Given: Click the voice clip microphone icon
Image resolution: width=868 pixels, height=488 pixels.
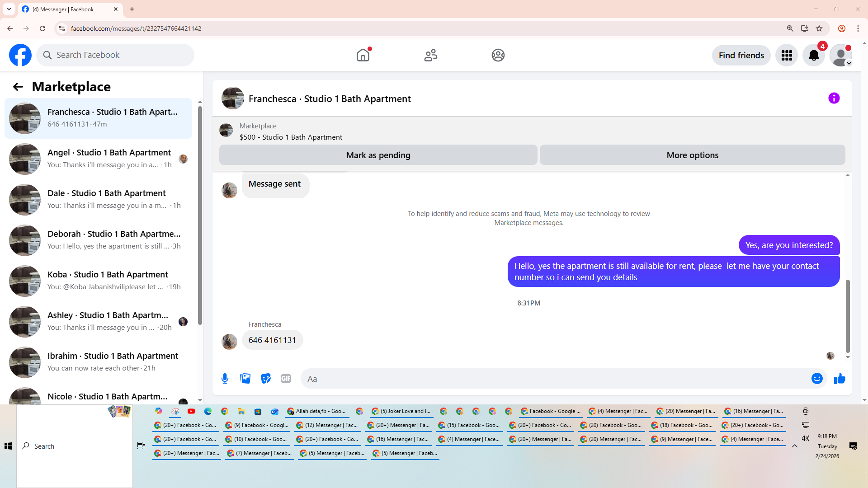Looking at the screenshot, I should (225, 379).
